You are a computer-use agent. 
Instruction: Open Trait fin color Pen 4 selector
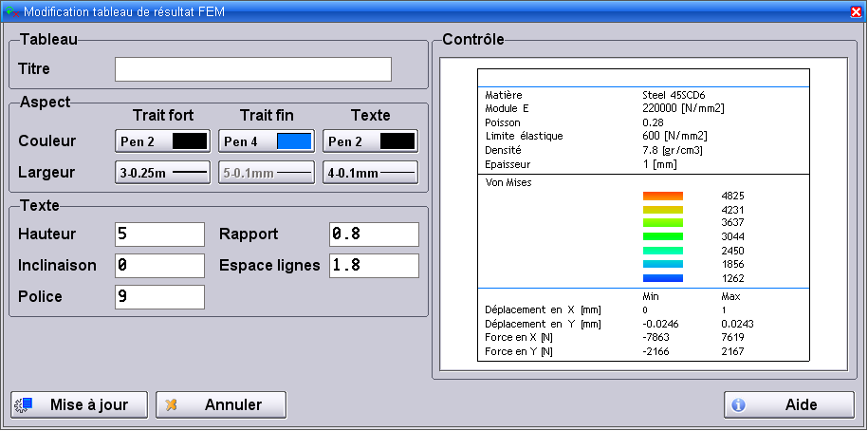tap(267, 141)
